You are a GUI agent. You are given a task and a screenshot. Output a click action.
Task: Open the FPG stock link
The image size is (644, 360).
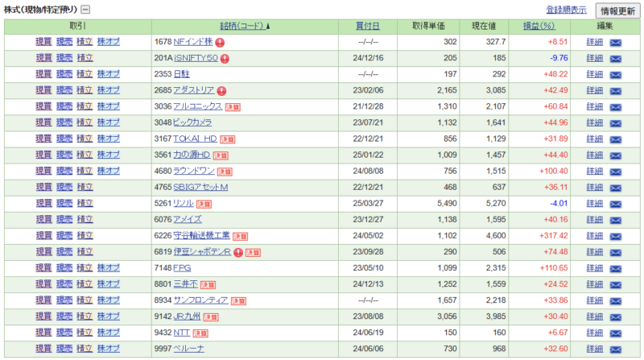pyautogui.click(x=182, y=268)
